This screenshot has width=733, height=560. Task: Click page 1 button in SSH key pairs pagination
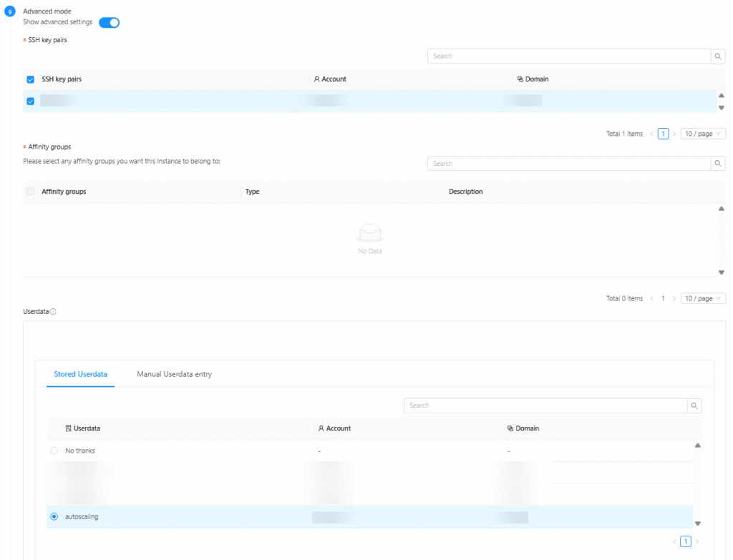(663, 134)
